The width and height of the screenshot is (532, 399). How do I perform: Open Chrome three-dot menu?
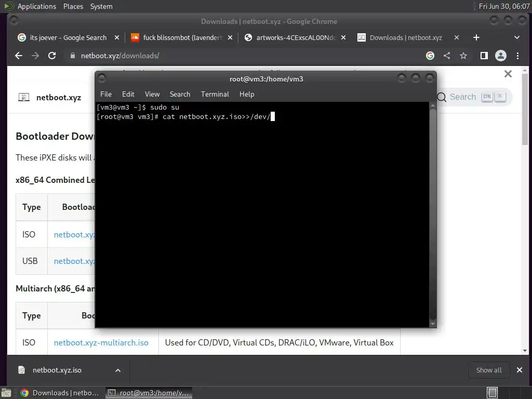click(517, 56)
